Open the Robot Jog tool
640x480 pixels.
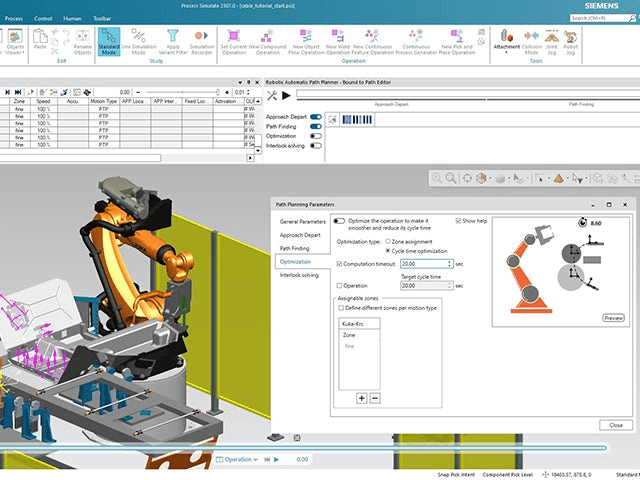coord(570,42)
